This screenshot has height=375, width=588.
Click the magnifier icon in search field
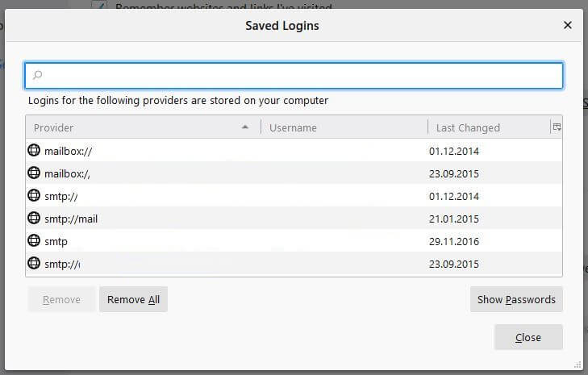coord(37,75)
